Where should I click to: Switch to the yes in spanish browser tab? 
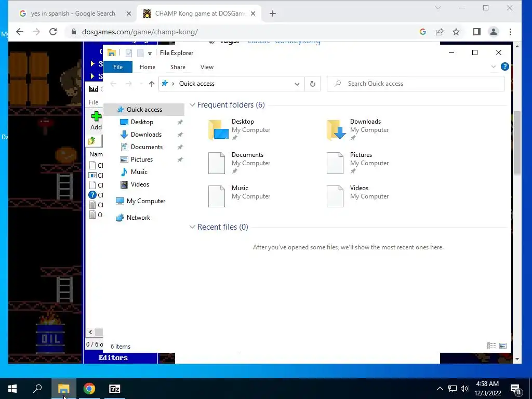(73, 14)
